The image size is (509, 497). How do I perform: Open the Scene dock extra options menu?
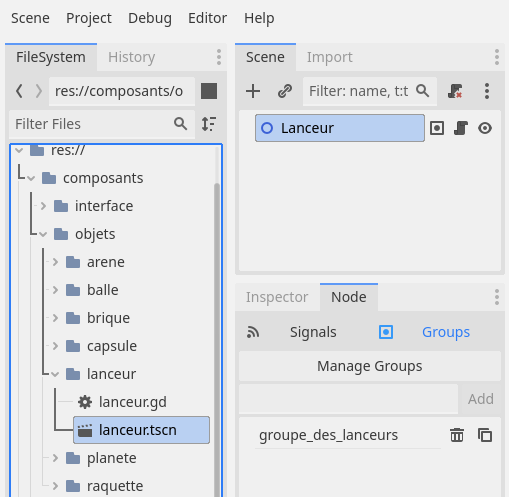[x=487, y=91]
